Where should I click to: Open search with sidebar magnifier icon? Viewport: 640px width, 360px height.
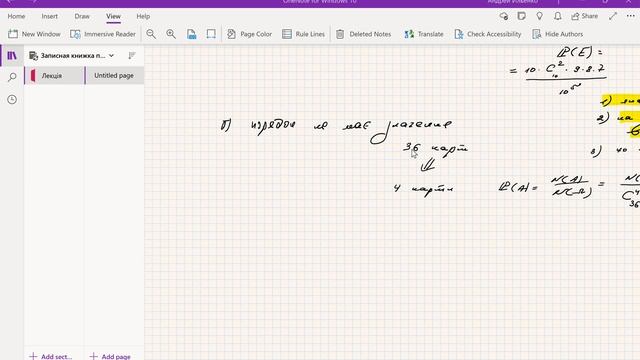(x=12, y=77)
